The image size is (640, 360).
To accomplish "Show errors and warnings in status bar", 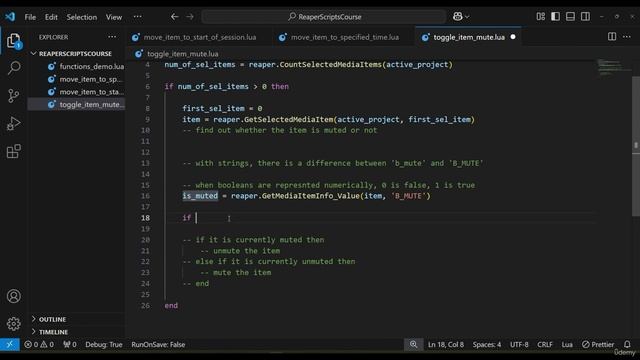I will [39, 344].
